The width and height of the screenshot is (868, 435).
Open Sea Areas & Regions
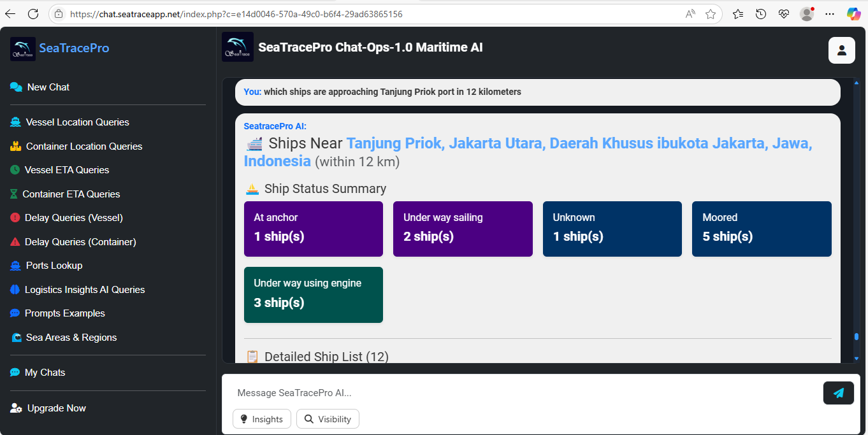click(64, 338)
